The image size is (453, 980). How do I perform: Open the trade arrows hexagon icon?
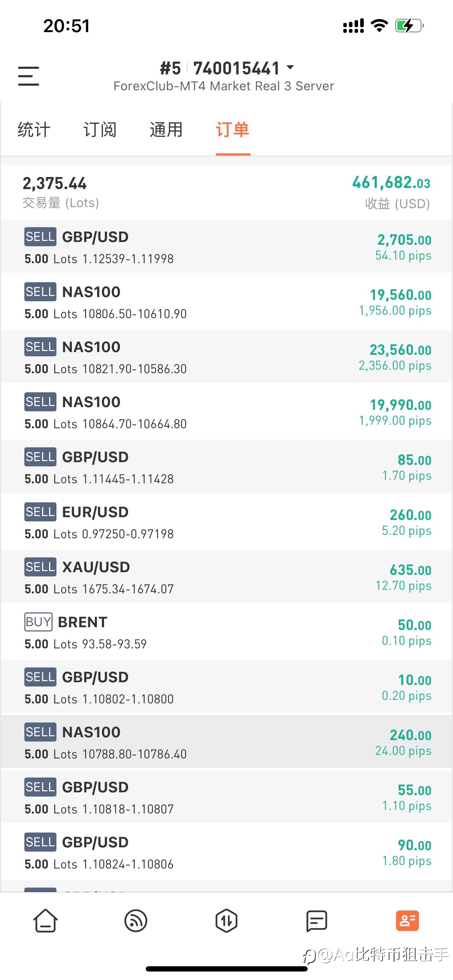(226, 921)
